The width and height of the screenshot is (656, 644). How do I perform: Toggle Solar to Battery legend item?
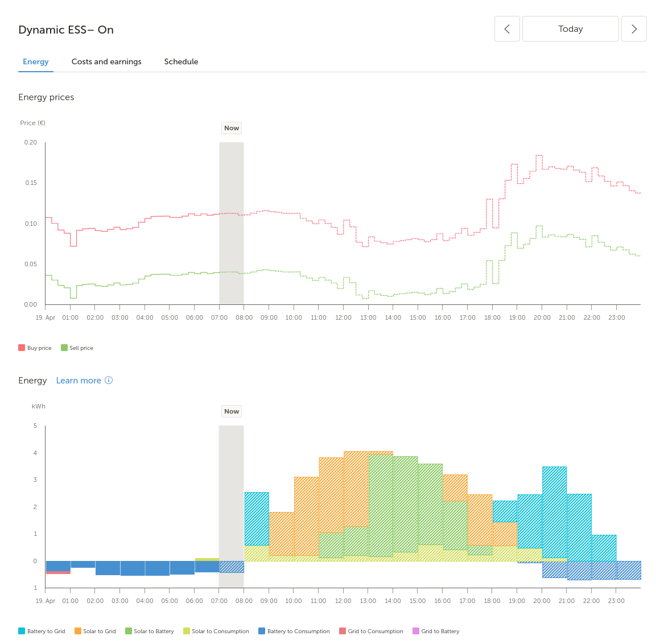point(149,631)
